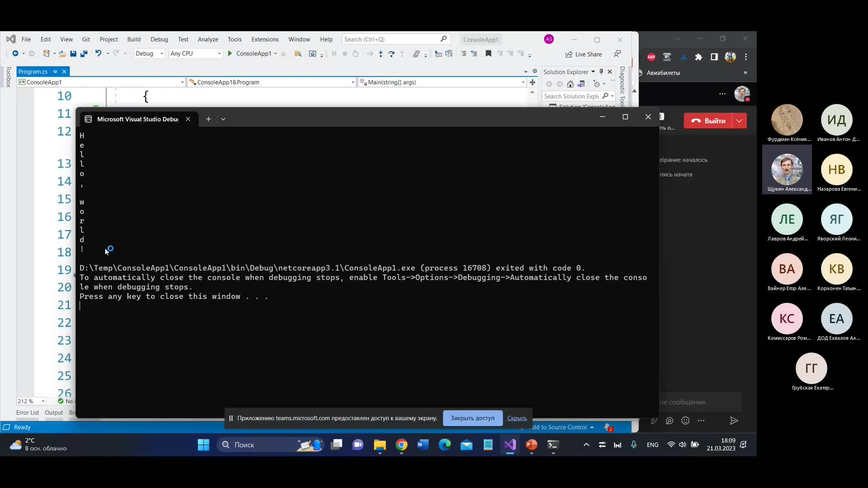Open the Debug menu

pyautogui.click(x=159, y=39)
